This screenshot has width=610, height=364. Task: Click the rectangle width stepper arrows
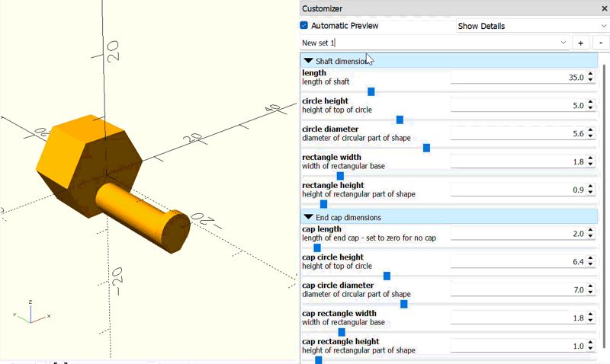point(590,161)
